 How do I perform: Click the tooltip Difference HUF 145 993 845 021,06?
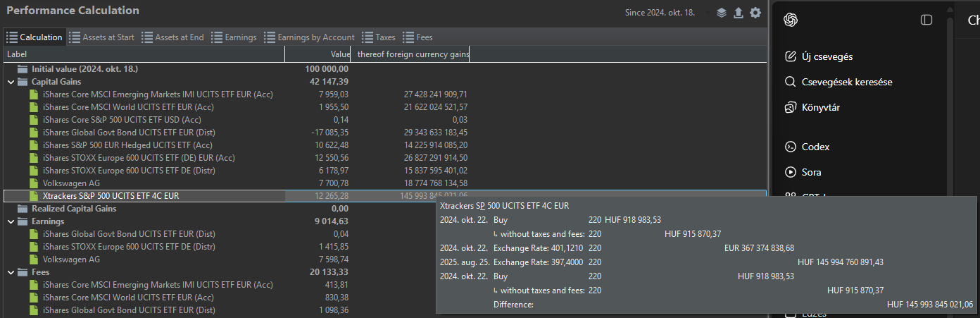[x=930, y=305]
